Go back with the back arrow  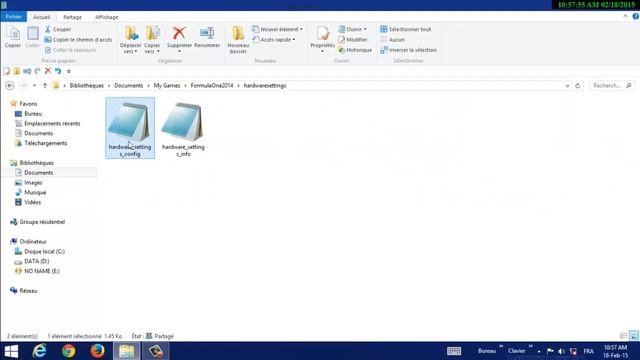pyautogui.click(x=10, y=86)
